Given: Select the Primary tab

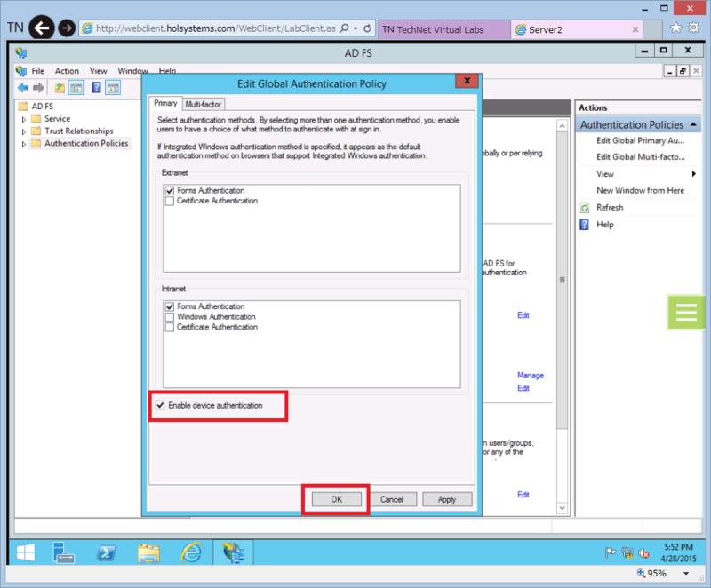Looking at the screenshot, I should [165, 103].
